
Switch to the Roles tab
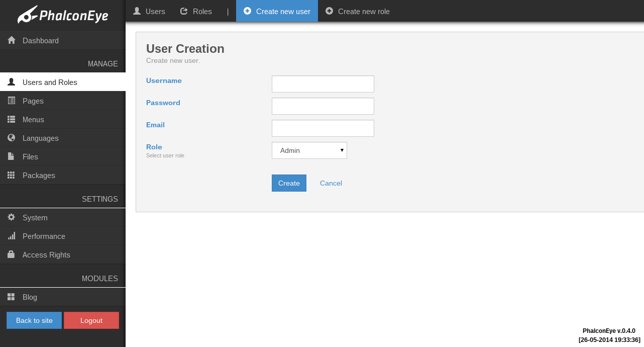196,11
